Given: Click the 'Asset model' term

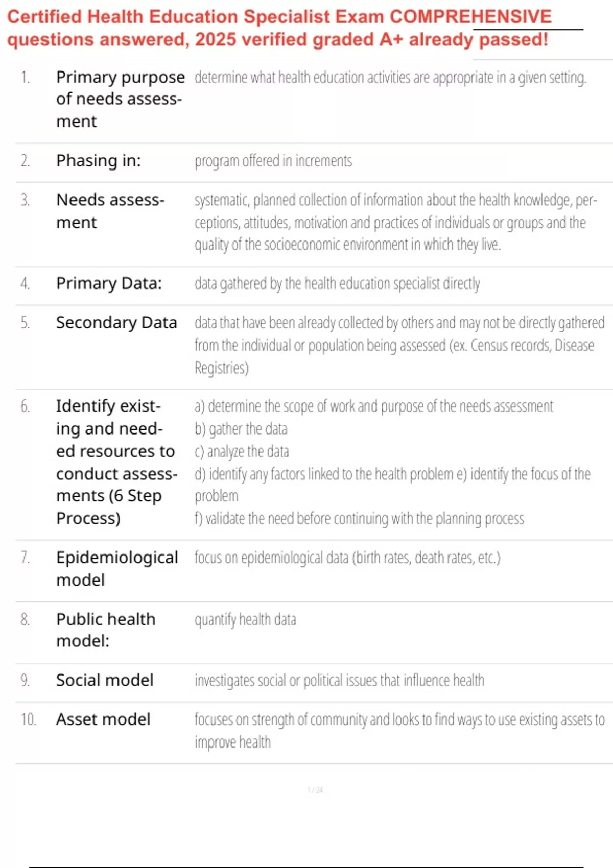Looking at the screenshot, I should 103,719.
